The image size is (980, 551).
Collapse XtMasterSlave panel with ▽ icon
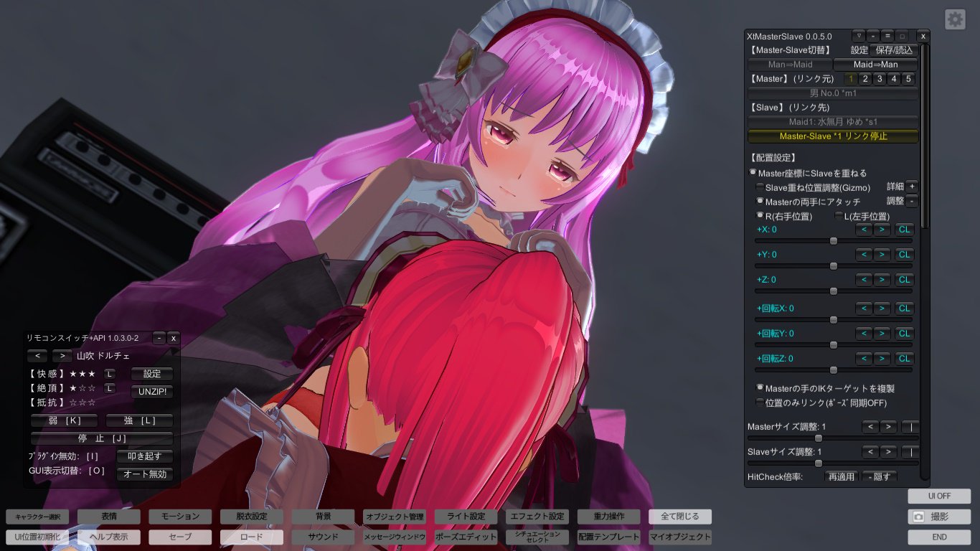858,36
